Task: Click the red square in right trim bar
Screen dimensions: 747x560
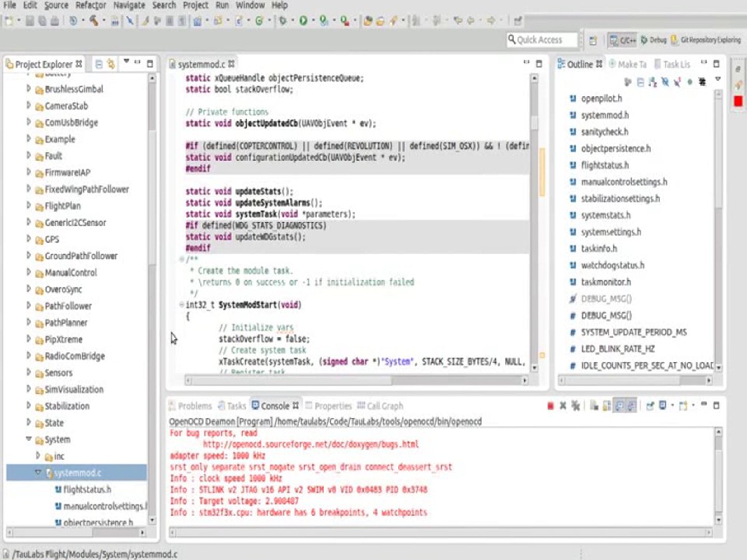Action: (x=738, y=101)
